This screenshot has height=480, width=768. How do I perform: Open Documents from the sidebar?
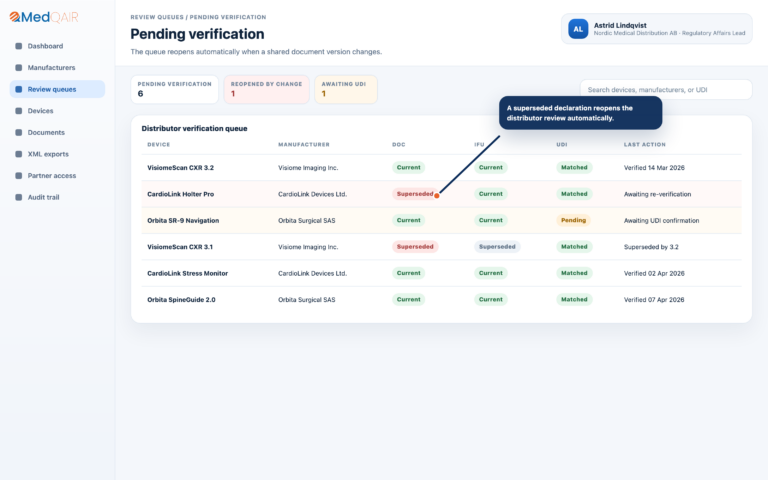coord(57,132)
